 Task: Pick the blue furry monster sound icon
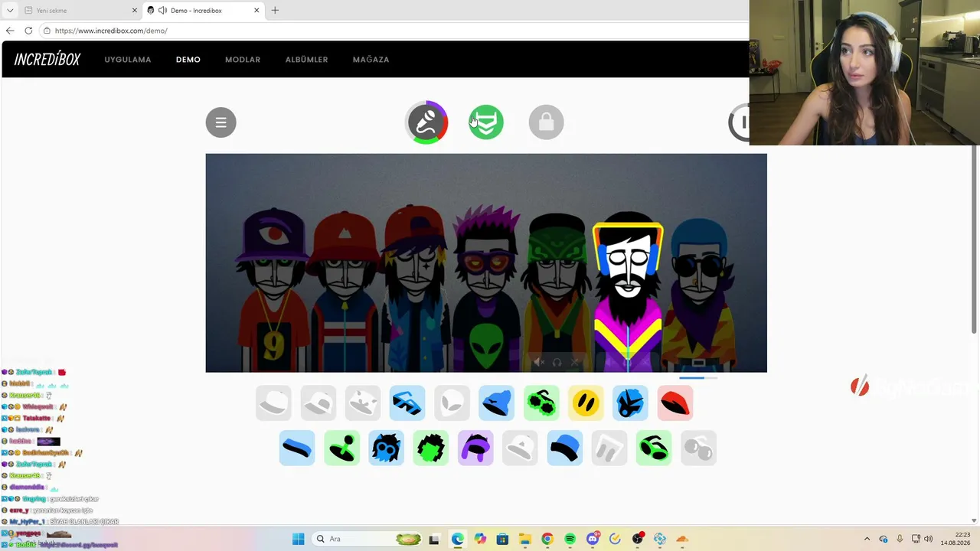(x=386, y=448)
